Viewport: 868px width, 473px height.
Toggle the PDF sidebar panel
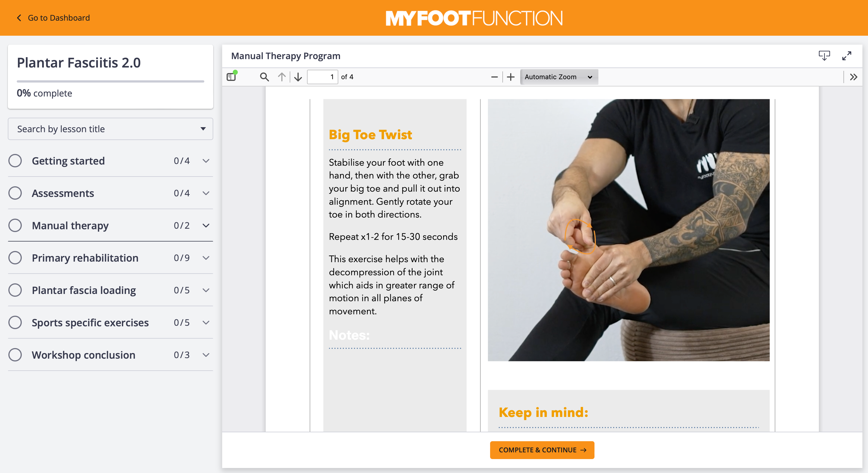click(231, 77)
